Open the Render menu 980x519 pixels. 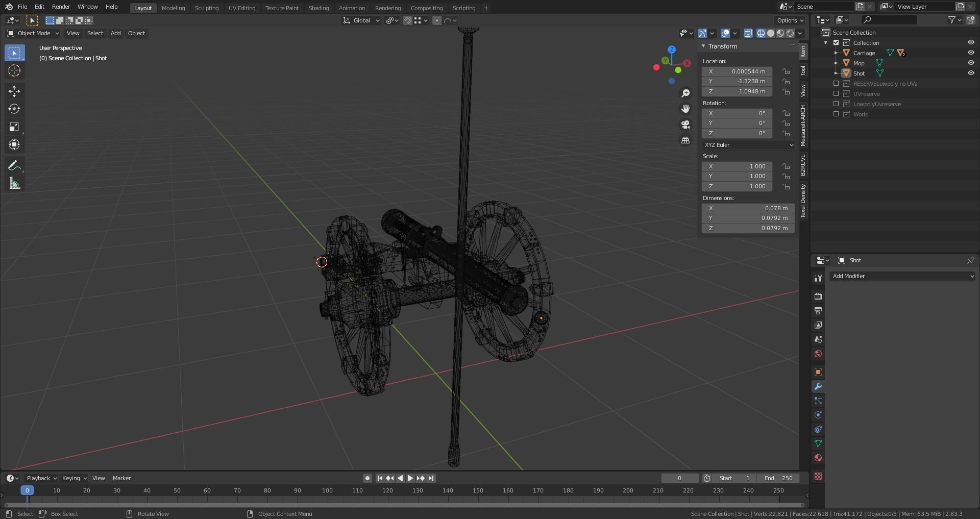61,7
